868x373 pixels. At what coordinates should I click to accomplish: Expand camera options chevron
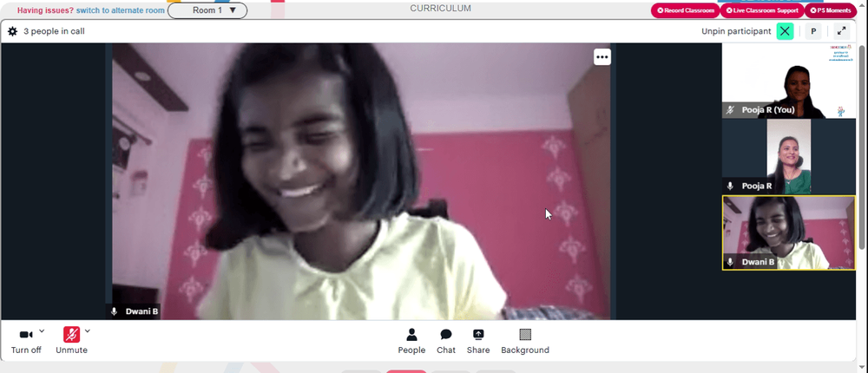(x=42, y=331)
